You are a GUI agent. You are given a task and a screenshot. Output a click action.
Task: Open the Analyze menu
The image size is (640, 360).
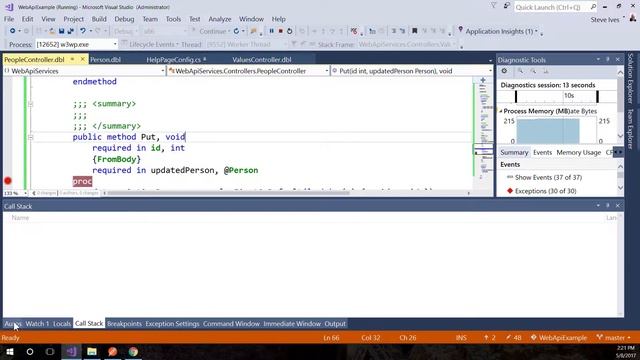(220, 19)
